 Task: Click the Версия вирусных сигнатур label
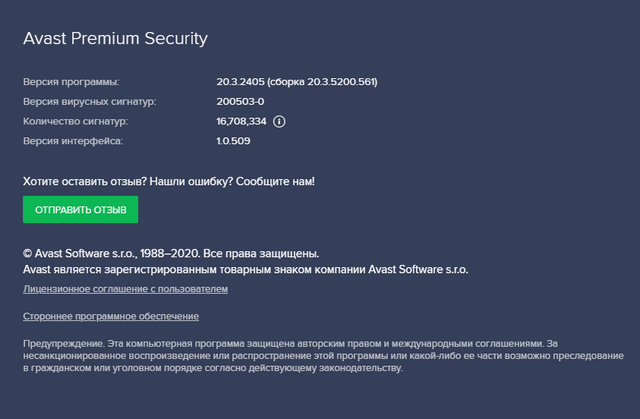(x=89, y=101)
